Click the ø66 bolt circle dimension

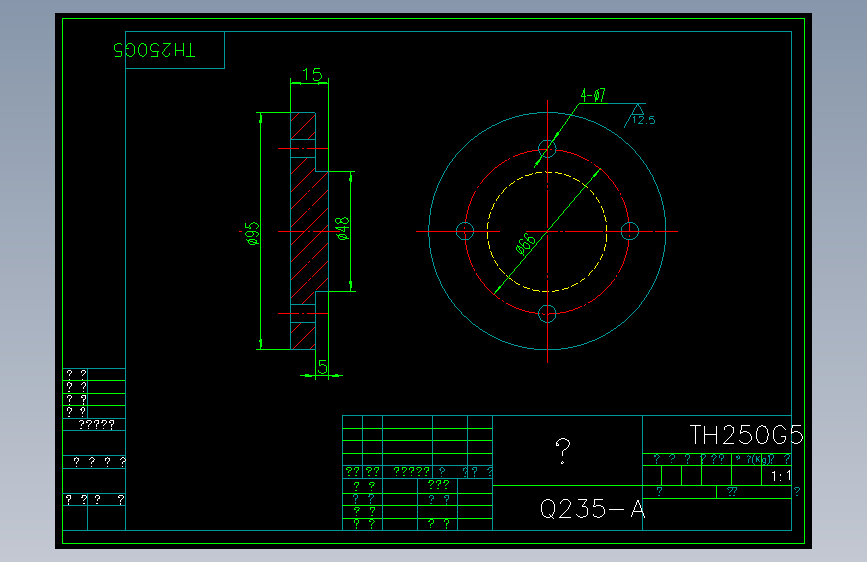point(526,244)
